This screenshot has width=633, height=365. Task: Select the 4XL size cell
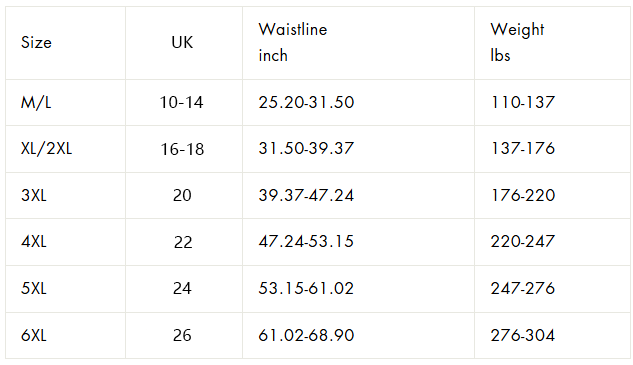65,242
